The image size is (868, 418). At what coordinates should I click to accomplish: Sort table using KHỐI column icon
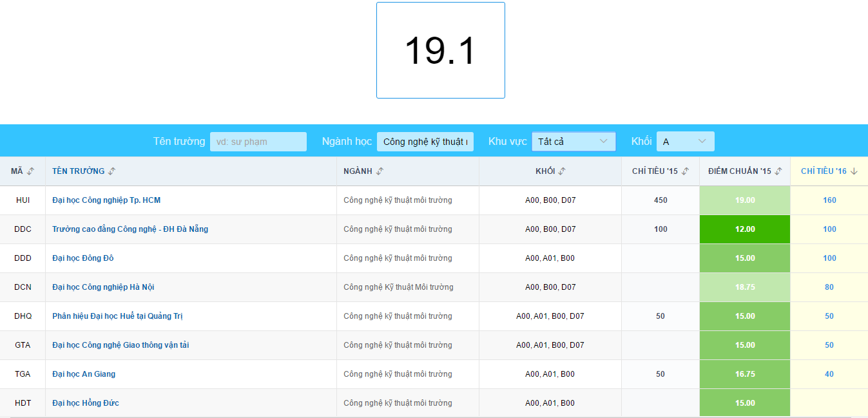point(562,171)
